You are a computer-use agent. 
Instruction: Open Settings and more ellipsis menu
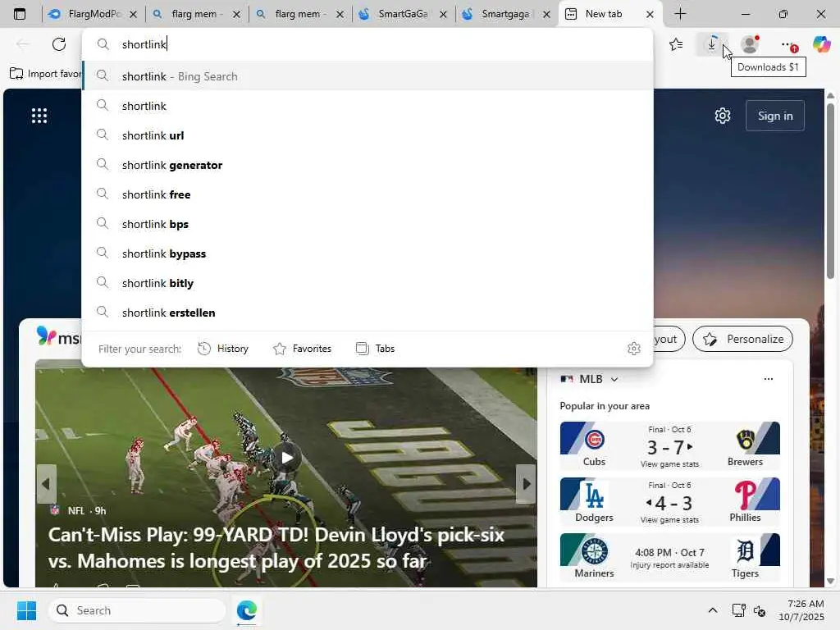point(787,44)
